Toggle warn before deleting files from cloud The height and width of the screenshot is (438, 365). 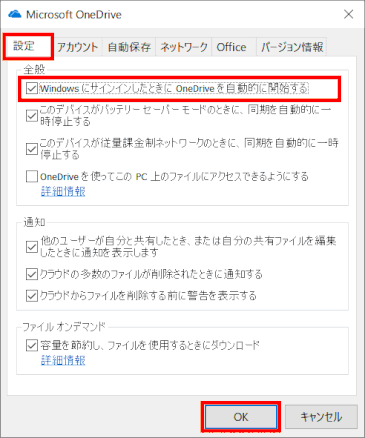click(x=32, y=296)
